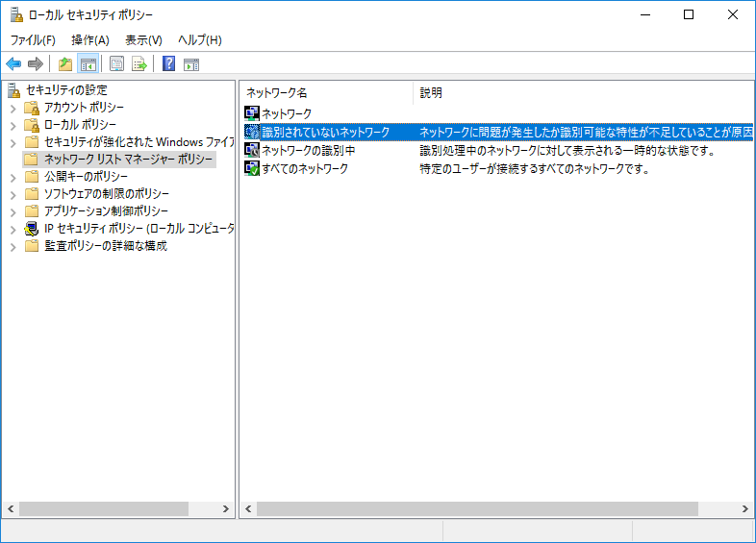Open the ヘルプ(H) menu
Image resolution: width=756 pixels, height=543 pixels.
coord(200,40)
